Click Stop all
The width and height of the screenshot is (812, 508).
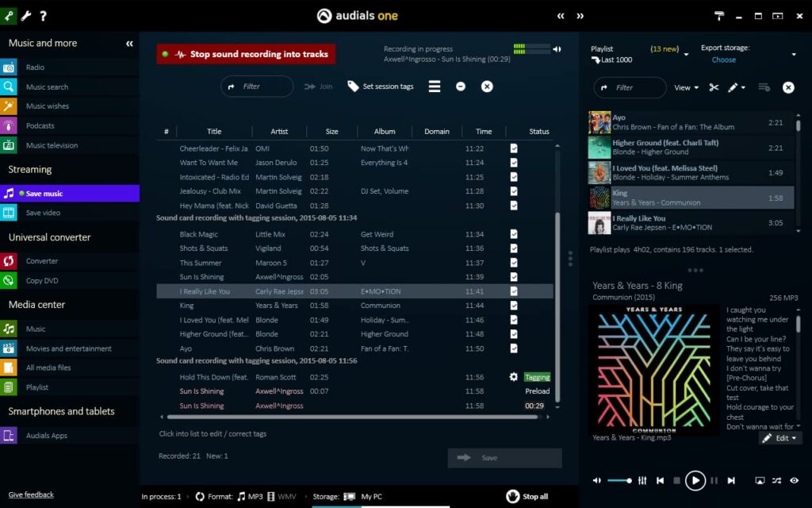click(x=527, y=497)
